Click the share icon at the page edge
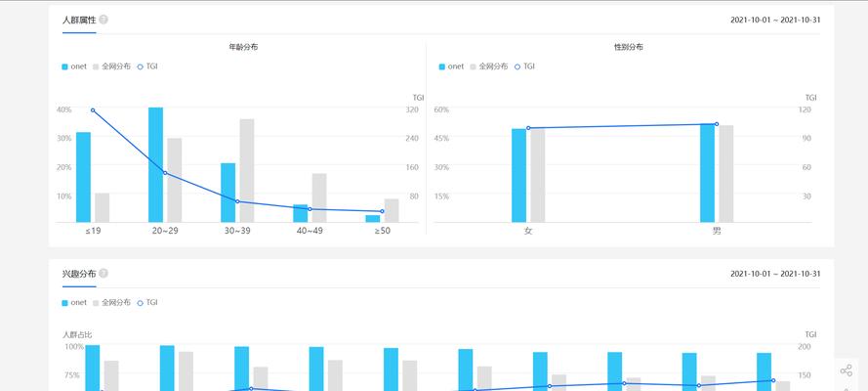 tap(846, 370)
